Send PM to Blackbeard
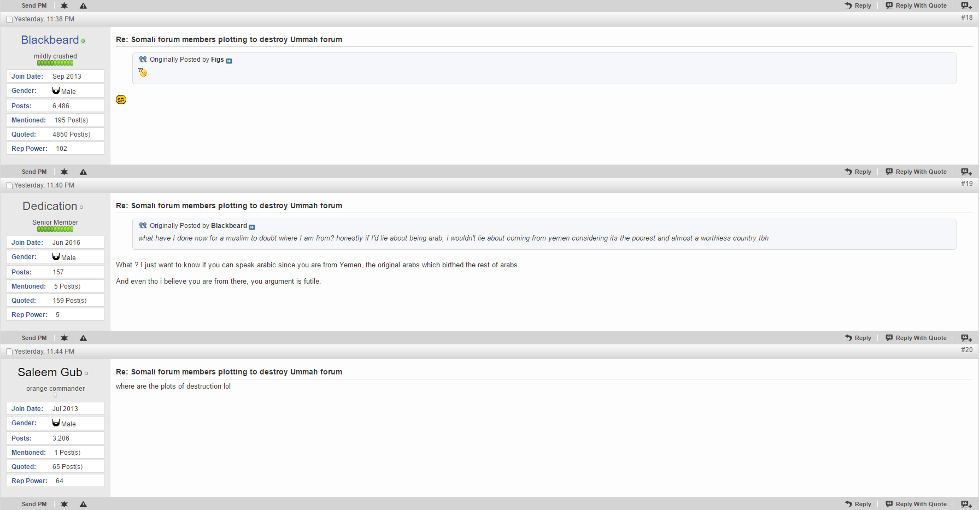This screenshot has width=980, height=510. click(34, 172)
